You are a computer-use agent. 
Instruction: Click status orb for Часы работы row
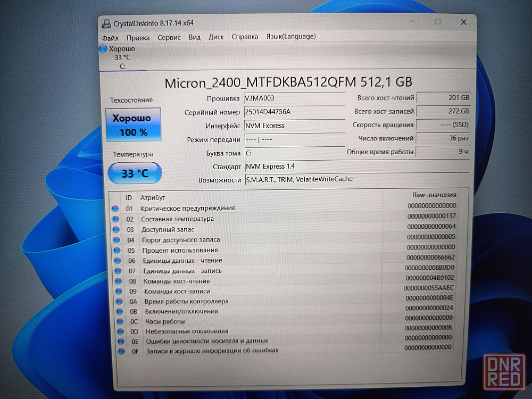click(119, 321)
